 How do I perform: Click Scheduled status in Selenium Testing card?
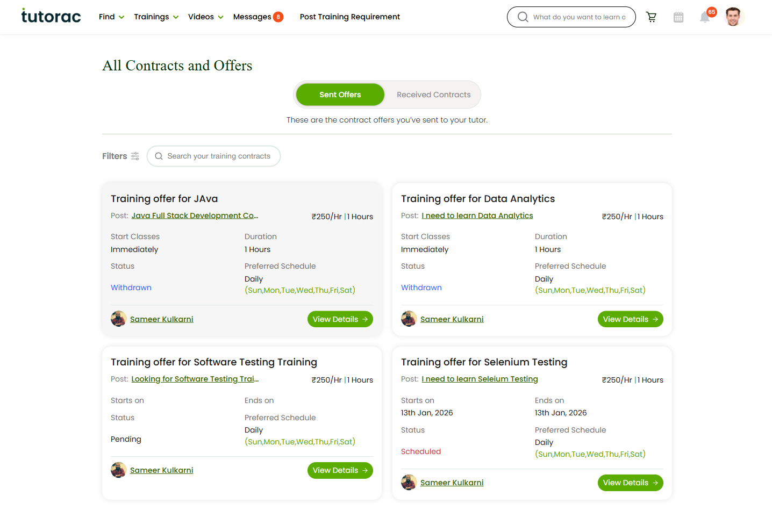point(421,451)
